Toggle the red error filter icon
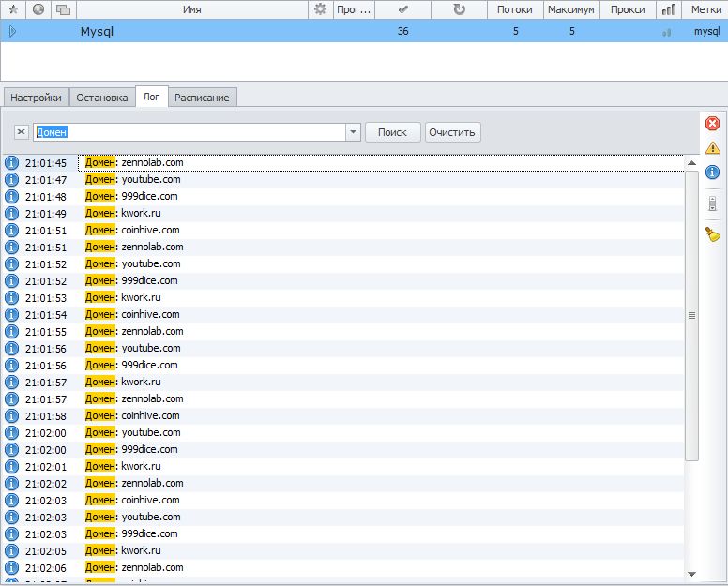 [713, 124]
